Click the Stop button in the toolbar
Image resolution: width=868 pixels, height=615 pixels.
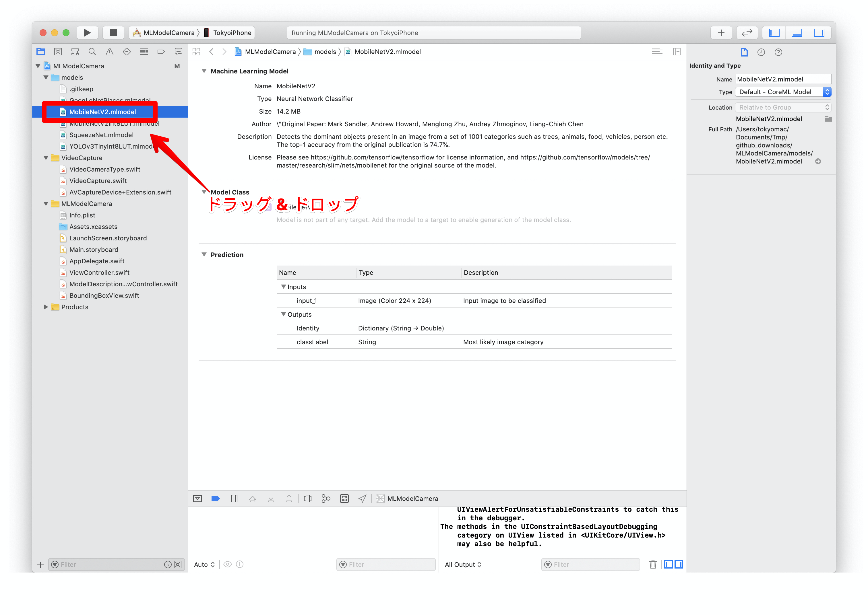[113, 33]
